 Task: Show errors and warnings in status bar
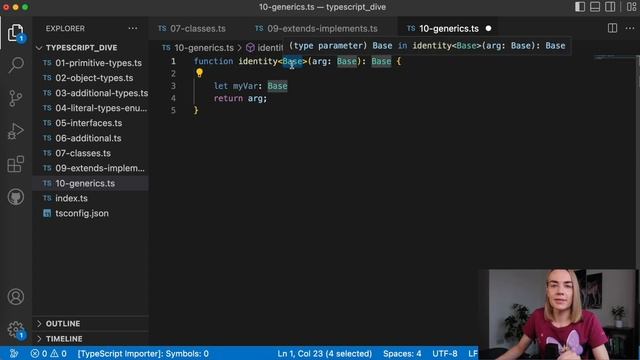click(49, 353)
